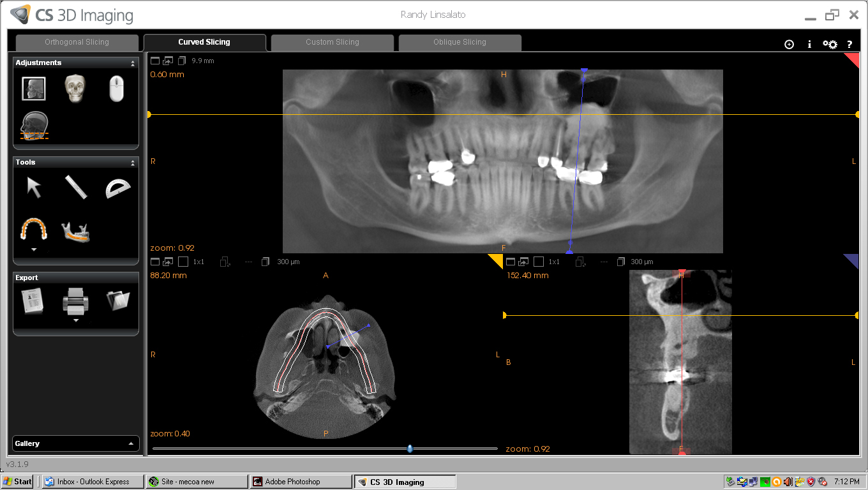Select the mandible nerve canal tool

point(75,231)
